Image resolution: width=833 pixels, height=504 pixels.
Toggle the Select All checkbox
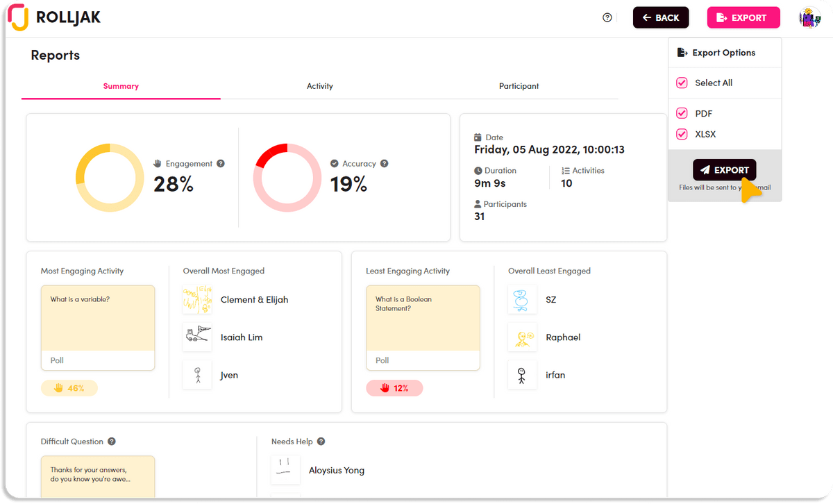(x=682, y=83)
